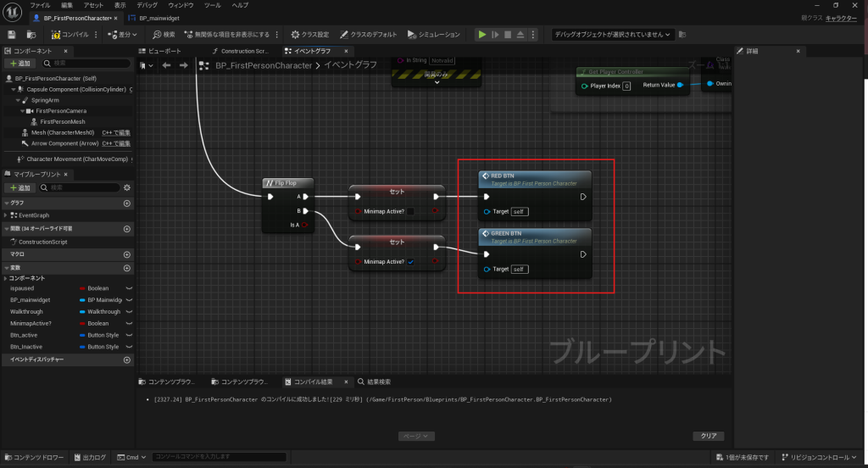Image resolution: width=868 pixels, height=468 pixels.
Task: Open My Blueprint panel settings gear
Action: click(127, 187)
